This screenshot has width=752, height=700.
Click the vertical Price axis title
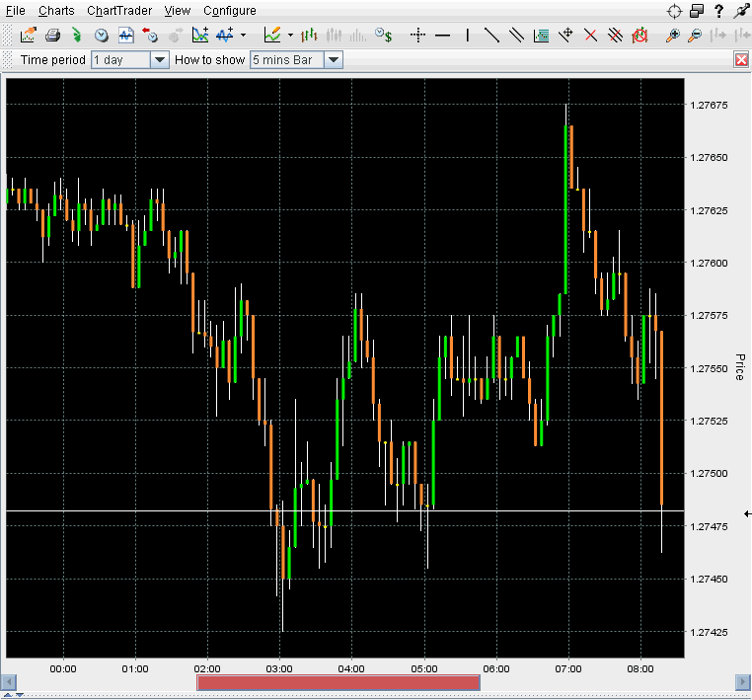[x=740, y=367]
